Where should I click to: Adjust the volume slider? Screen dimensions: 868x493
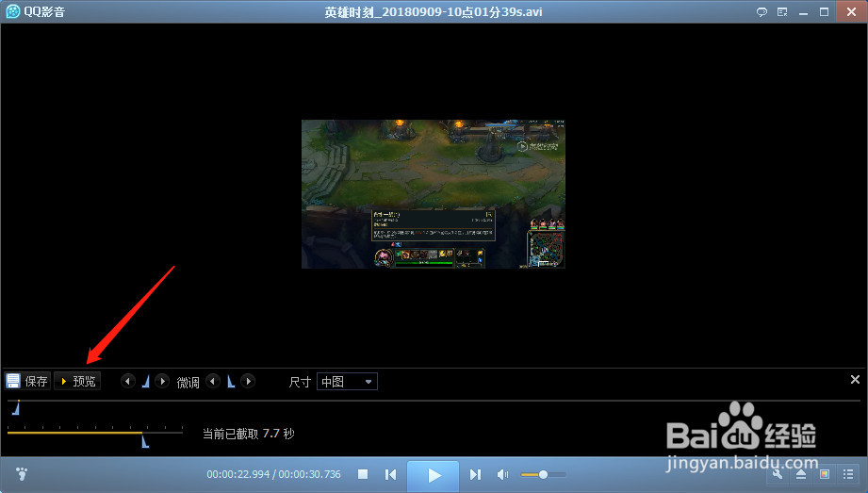[x=543, y=475]
